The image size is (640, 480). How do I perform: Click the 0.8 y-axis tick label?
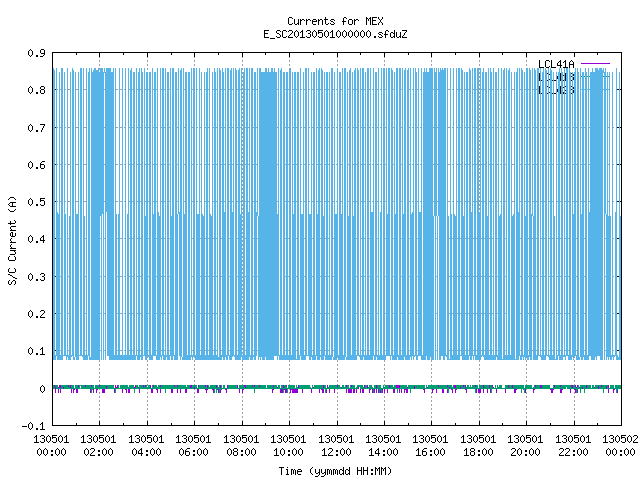pos(36,90)
